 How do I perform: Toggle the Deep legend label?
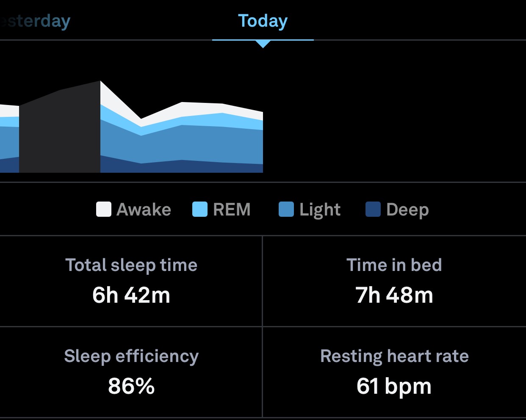click(x=407, y=210)
